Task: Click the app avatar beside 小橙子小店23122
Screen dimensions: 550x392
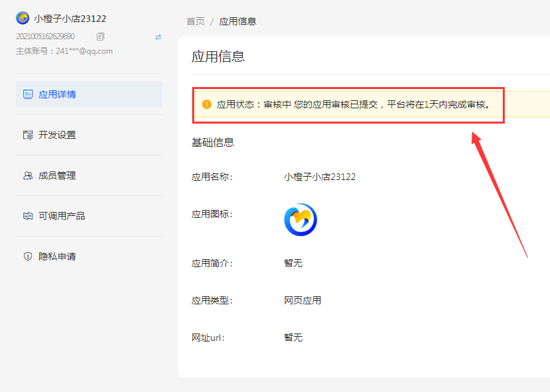Action: (21, 18)
